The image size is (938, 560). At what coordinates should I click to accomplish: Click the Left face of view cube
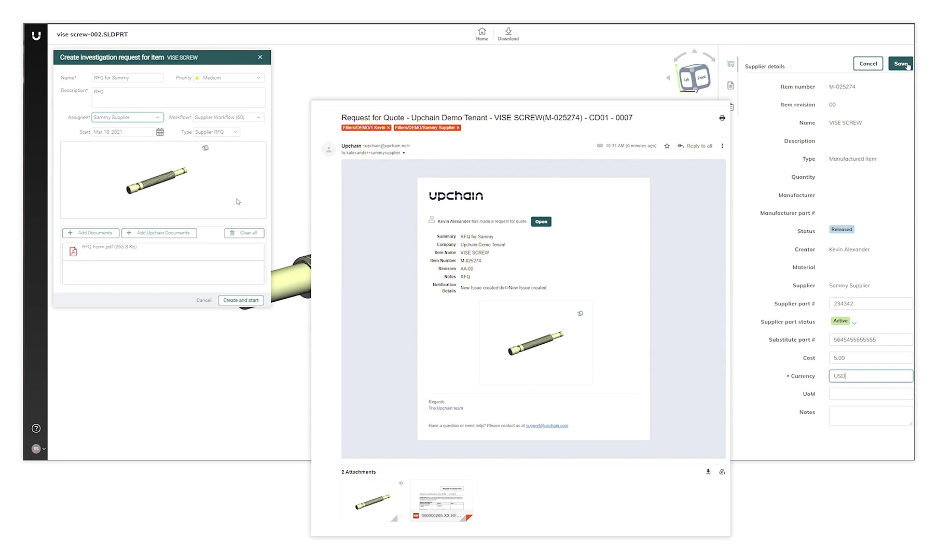686,79
